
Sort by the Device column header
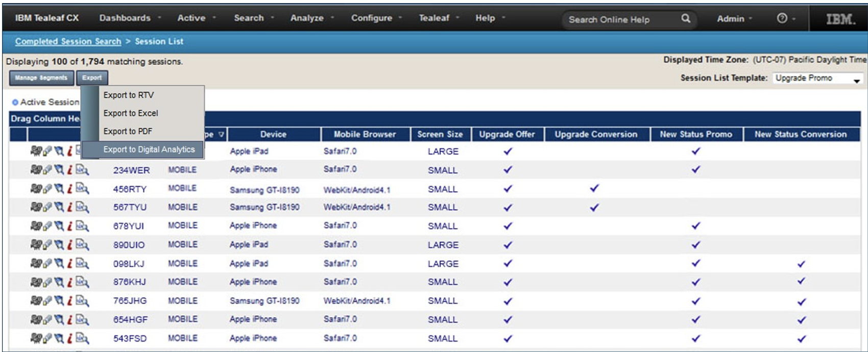pyautogui.click(x=274, y=134)
